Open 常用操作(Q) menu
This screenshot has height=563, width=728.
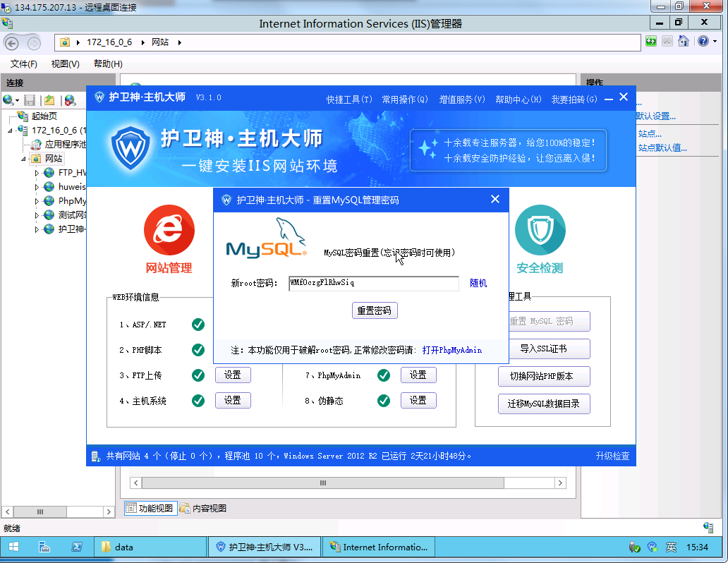point(405,99)
